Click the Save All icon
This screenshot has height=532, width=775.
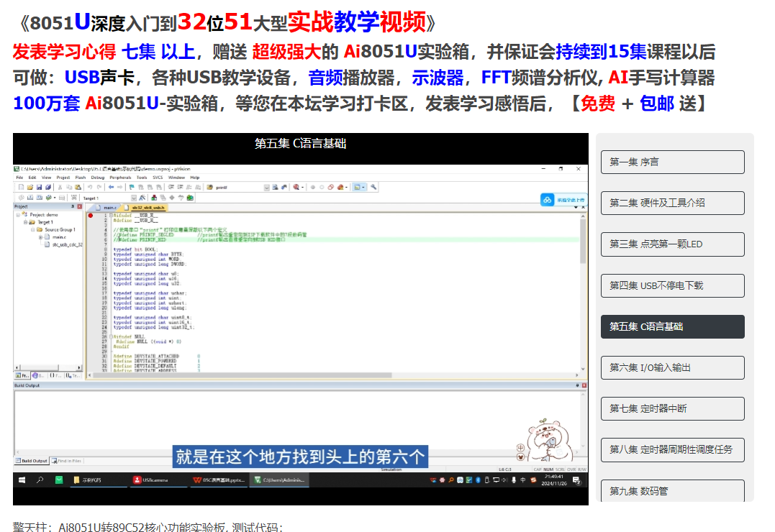(x=48, y=187)
